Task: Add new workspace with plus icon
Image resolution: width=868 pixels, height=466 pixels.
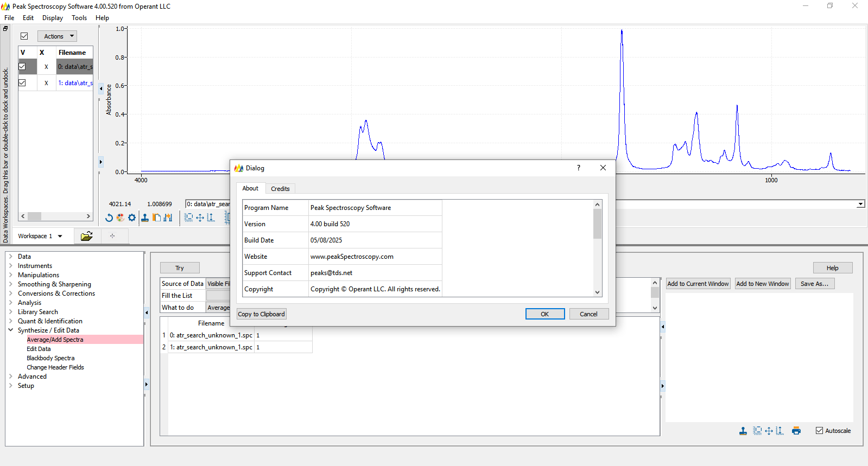Action: tap(112, 236)
